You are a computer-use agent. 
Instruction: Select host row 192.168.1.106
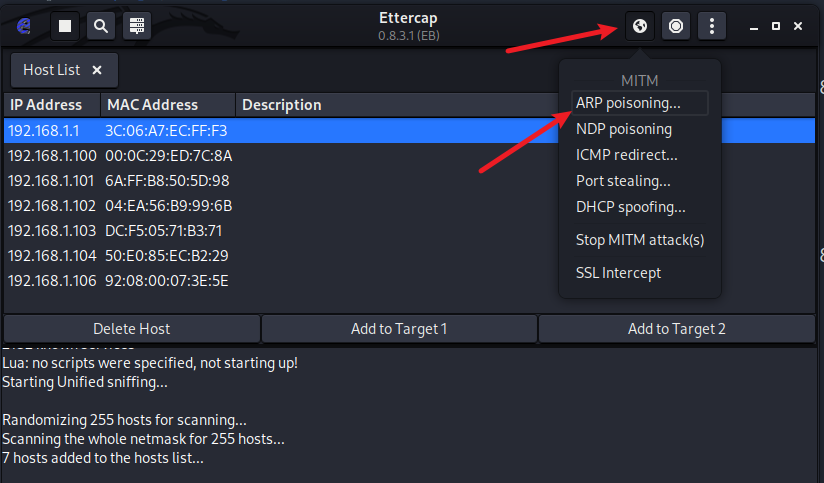pyautogui.click(x=409, y=281)
